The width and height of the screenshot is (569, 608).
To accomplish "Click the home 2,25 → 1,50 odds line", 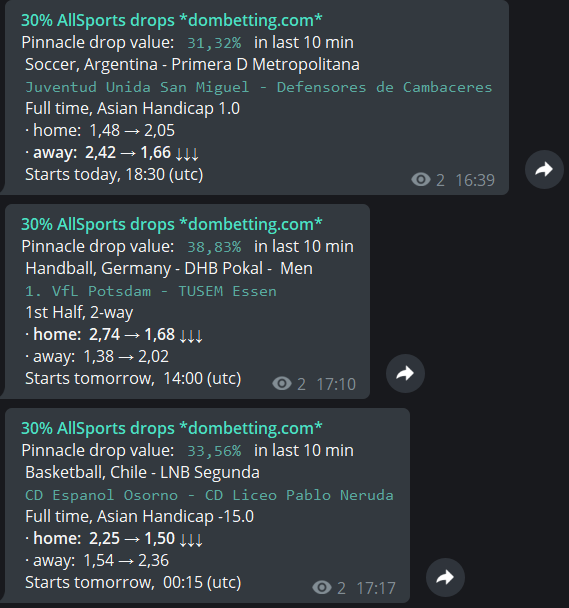I will pos(114,538).
